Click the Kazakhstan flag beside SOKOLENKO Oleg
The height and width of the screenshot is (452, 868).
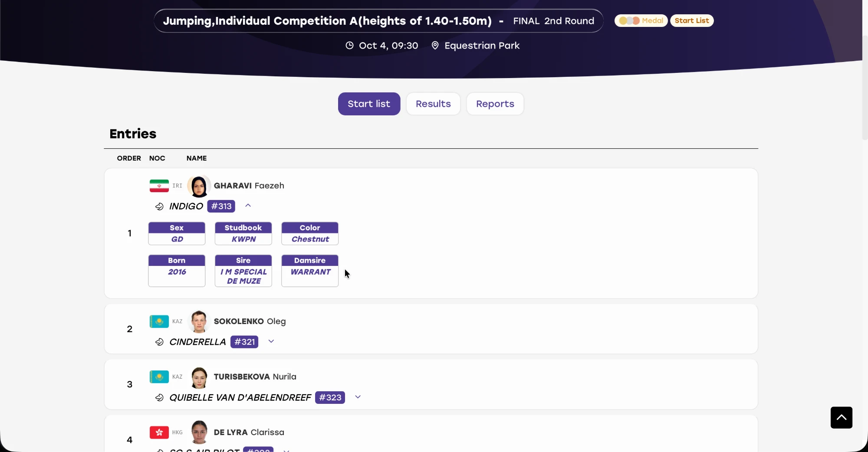(159, 321)
